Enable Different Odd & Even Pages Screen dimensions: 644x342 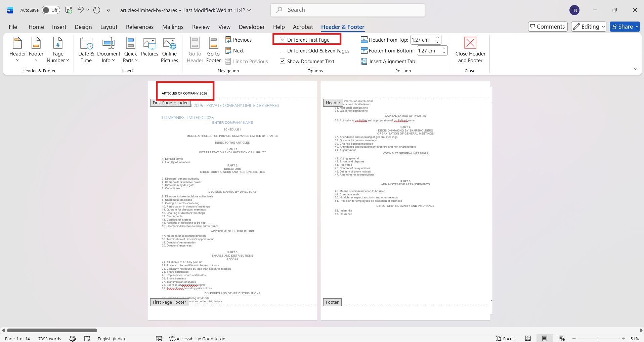click(x=283, y=50)
